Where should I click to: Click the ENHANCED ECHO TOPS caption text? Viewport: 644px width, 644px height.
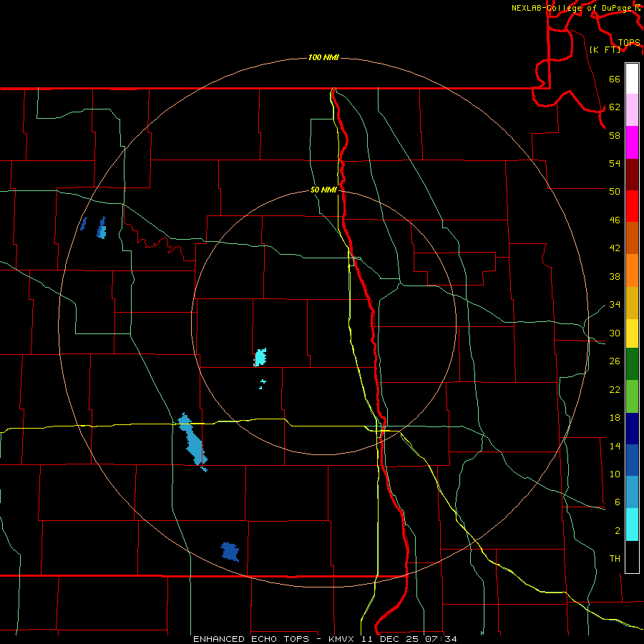pyautogui.click(x=251, y=639)
